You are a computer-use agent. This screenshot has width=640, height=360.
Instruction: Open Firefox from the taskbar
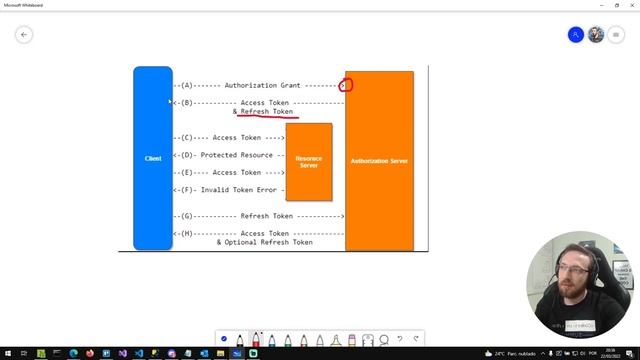(x=90, y=353)
